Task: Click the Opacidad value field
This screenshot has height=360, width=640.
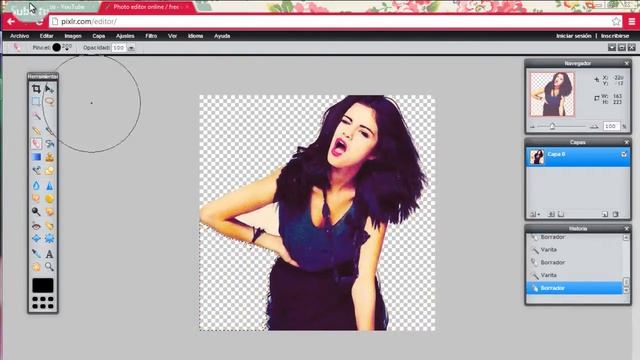Action: tap(119, 48)
